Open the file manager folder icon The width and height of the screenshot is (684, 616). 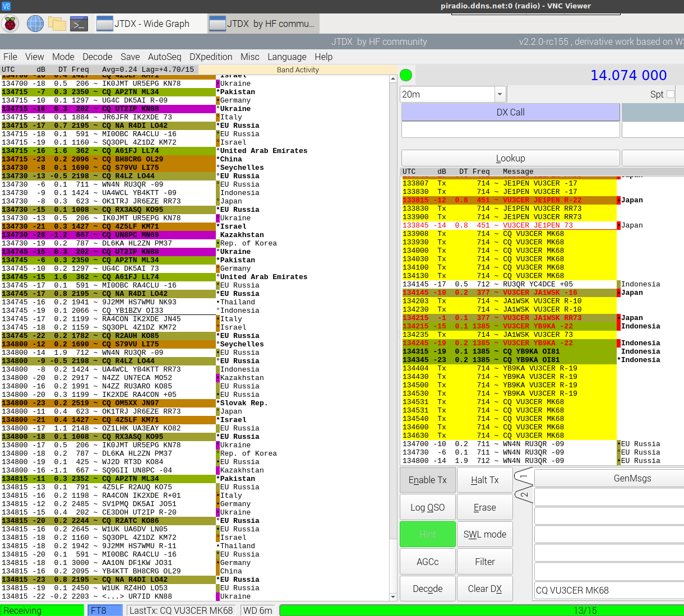click(57, 24)
